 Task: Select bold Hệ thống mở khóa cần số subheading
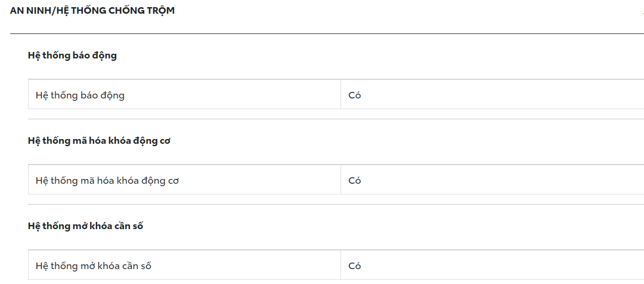coord(85,226)
